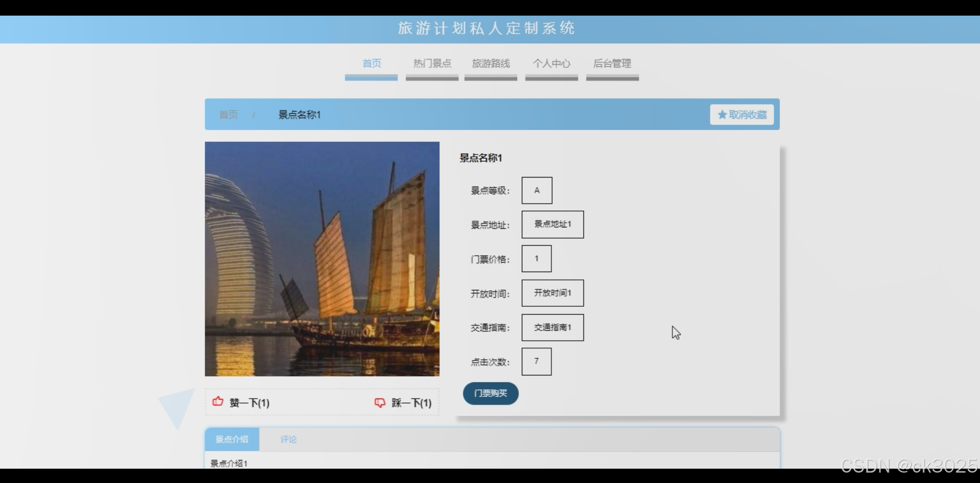Switch to the 评论 comments tab
The height and width of the screenshot is (483, 980).
[288, 439]
